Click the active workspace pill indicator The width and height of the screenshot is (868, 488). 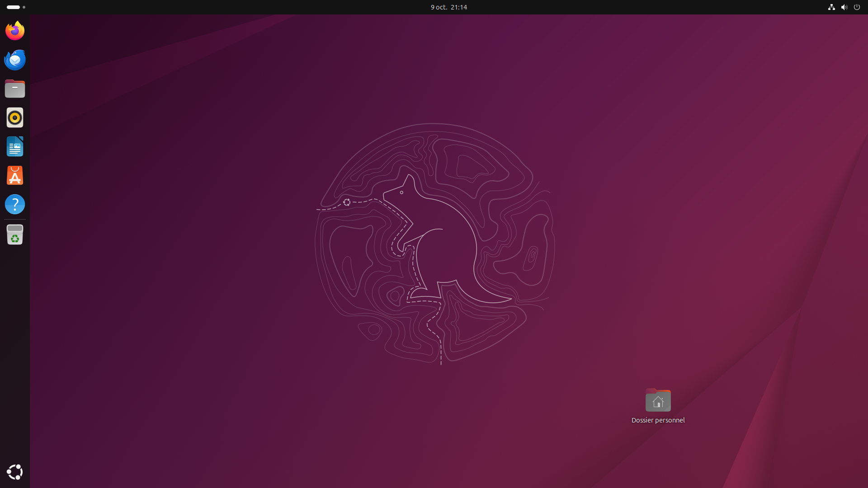(x=13, y=7)
